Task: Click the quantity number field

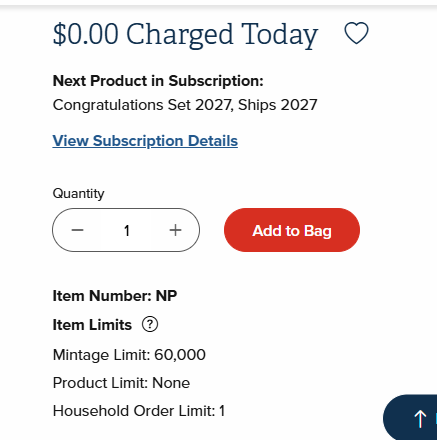Action: point(127,230)
